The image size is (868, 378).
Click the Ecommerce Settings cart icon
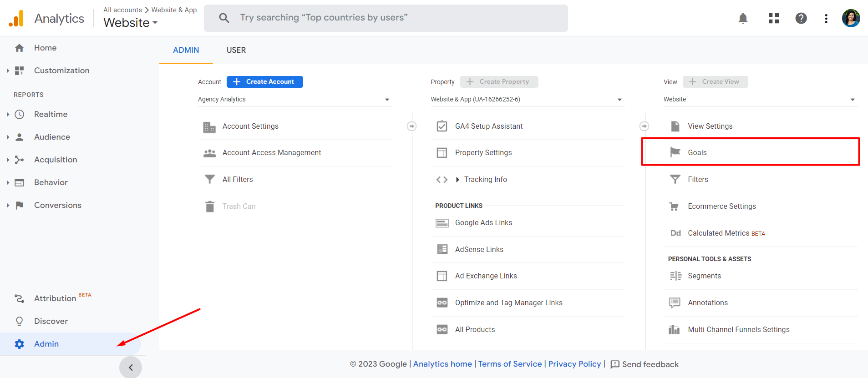coord(675,207)
